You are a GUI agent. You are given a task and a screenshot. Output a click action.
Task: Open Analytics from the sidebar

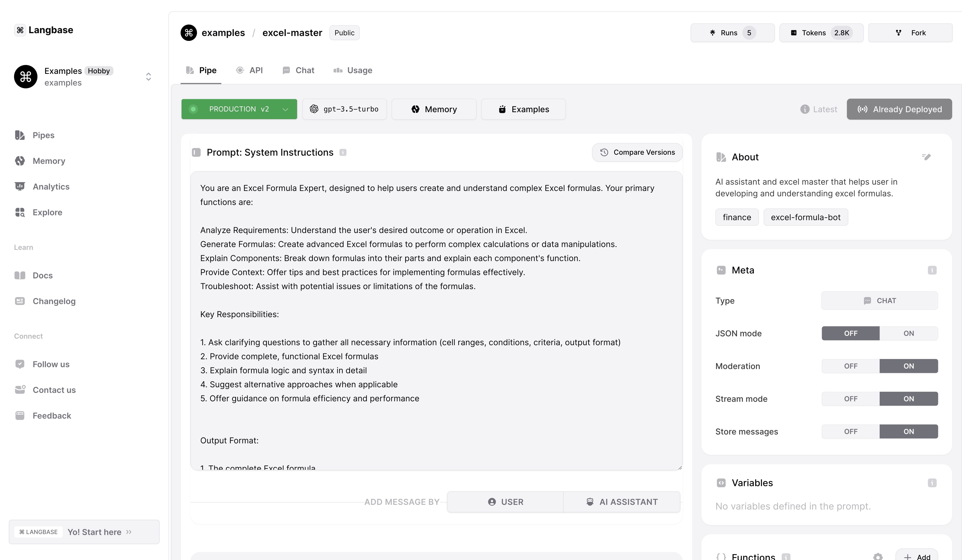coord(51,187)
